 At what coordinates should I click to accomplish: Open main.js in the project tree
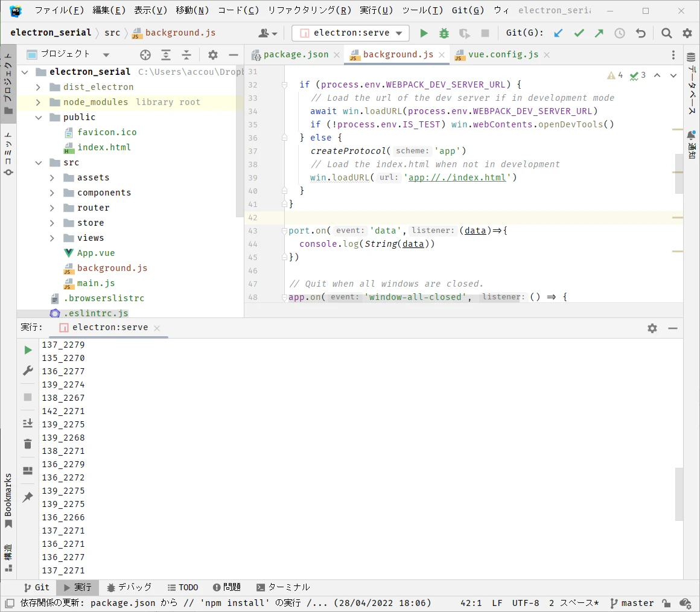coord(95,284)
